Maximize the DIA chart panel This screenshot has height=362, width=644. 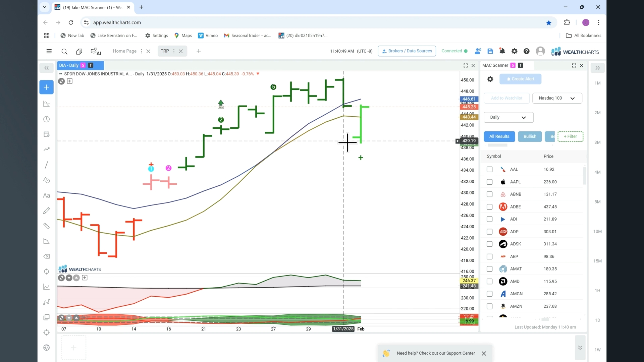pos(466,65)
